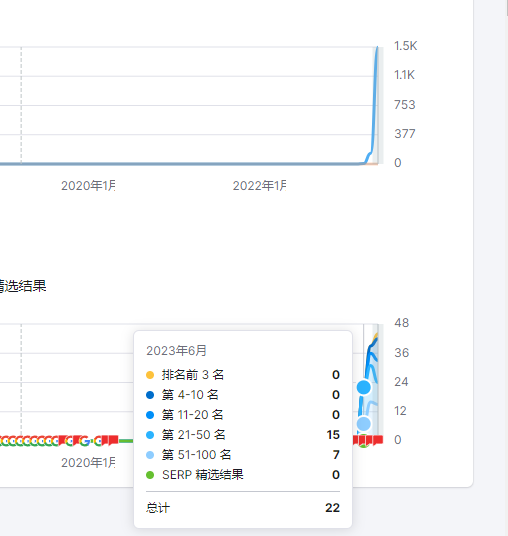The image size is (508, 536).
Task: Click the 排名前 3 名 yellow legend dot
Action: point(150,375)
